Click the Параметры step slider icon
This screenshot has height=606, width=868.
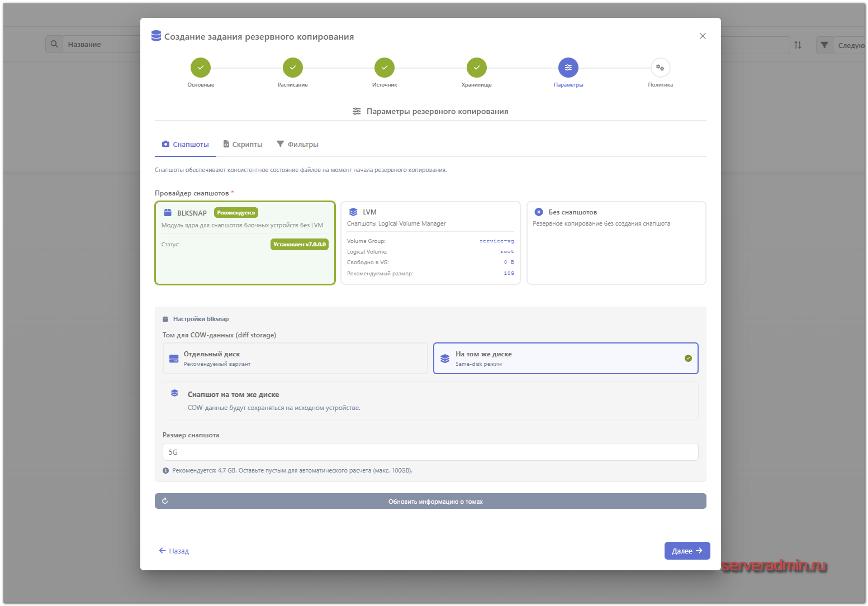coord(568,68)
